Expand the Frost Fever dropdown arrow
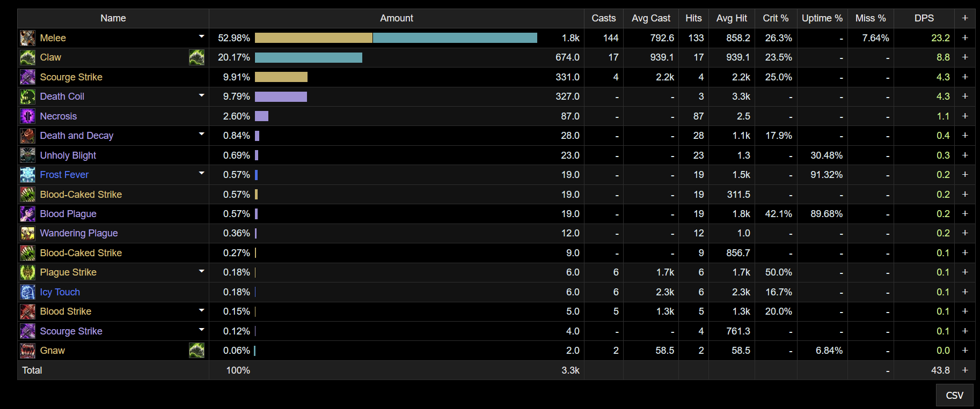The image size is (980, 409). pyautogui.click(x=202, y=174)
